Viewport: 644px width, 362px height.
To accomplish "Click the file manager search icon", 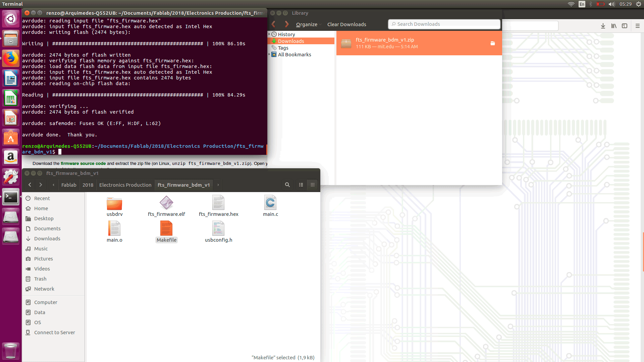I will pos(287,185).
